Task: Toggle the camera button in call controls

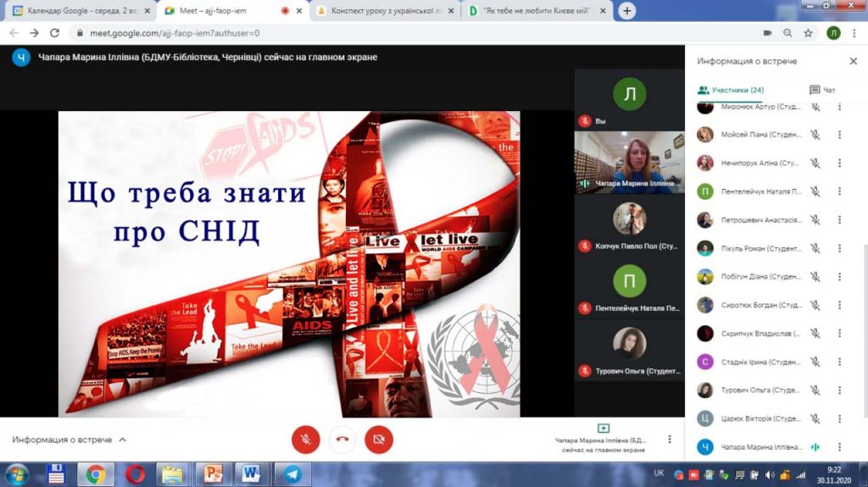Action: click(x=379, y=439)
